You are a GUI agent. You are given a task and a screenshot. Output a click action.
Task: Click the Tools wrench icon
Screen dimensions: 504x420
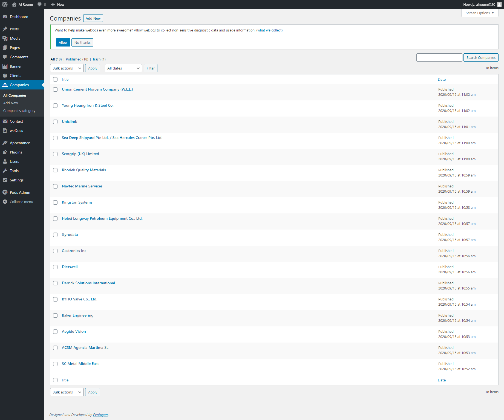(x=5, y=171)
